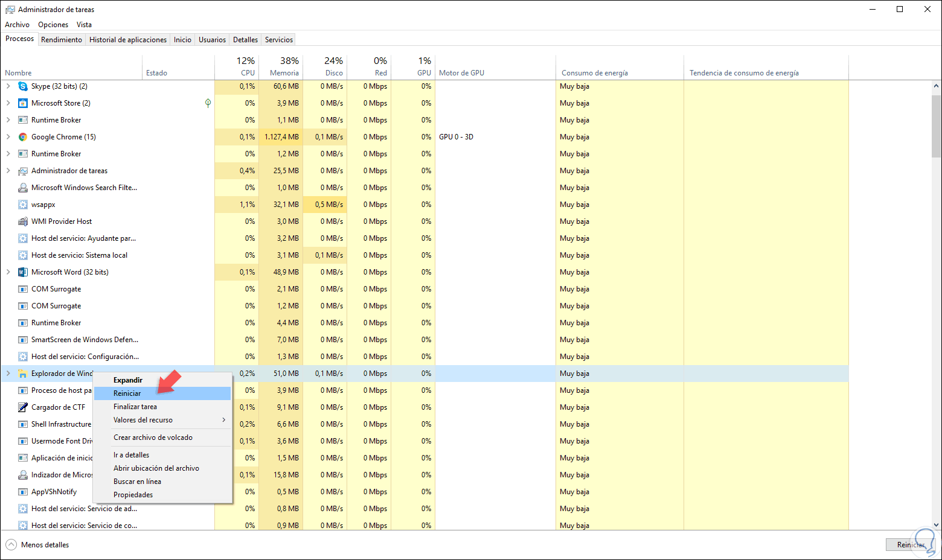
Task: Switch to the Servicios tab
Action: pos(279,40)
